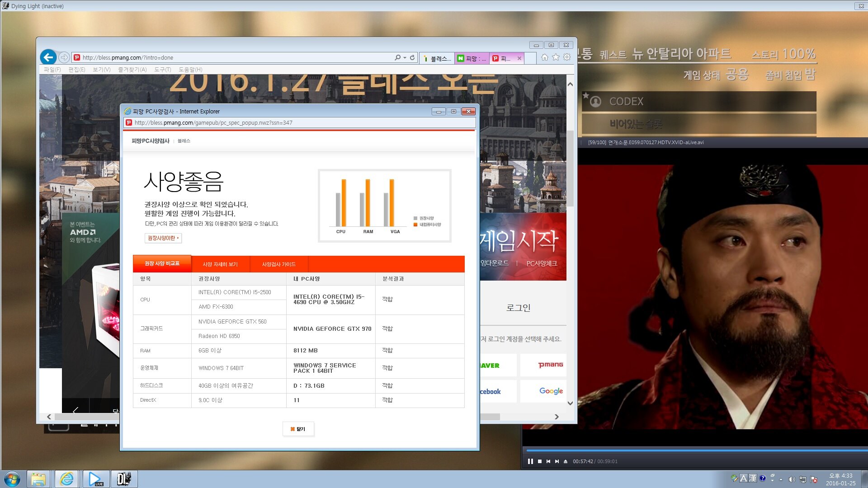
Task: Switch to the Naver 피망 browser tab
Action: pos(472,58)
